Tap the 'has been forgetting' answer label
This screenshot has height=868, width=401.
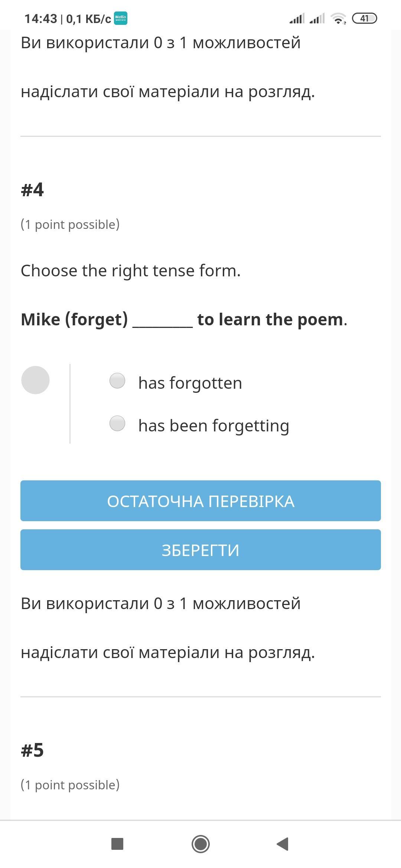click(213, 425)
